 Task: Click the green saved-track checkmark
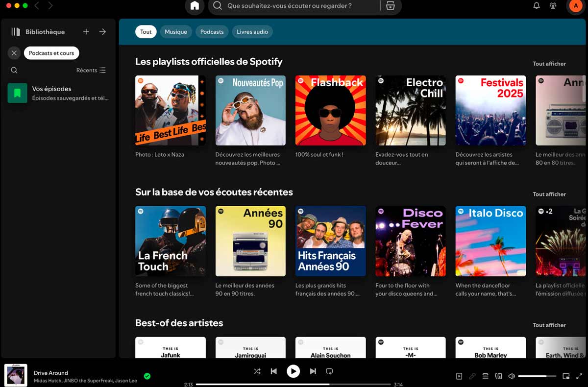coord(147,376)
